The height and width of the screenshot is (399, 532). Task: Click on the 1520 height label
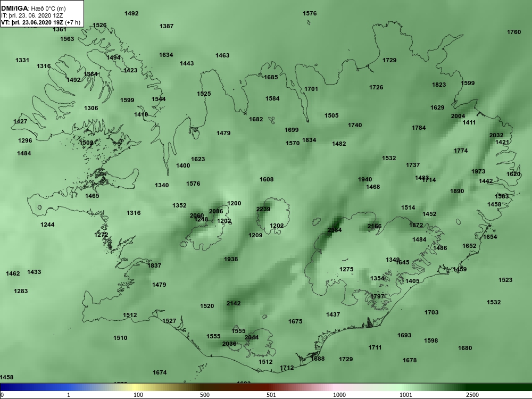(x=207, y=306)
